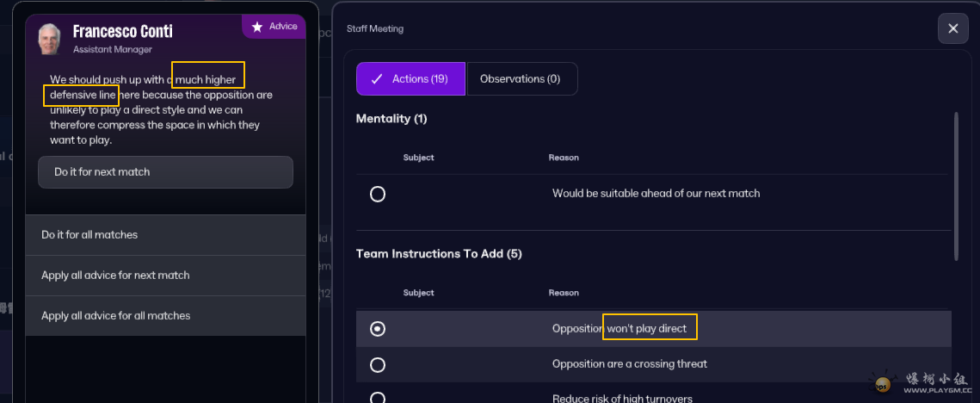Collapse the Team Instructions To Add (5) section

(x=439, y=254)
